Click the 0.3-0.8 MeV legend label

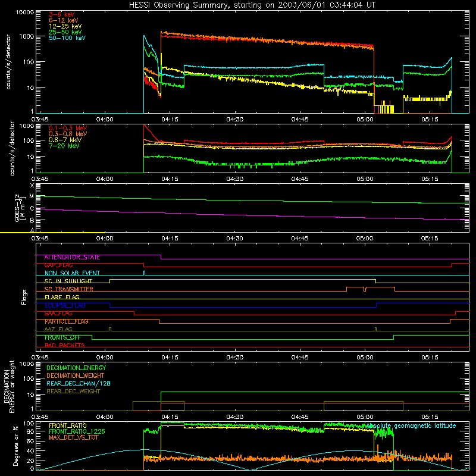68,134
